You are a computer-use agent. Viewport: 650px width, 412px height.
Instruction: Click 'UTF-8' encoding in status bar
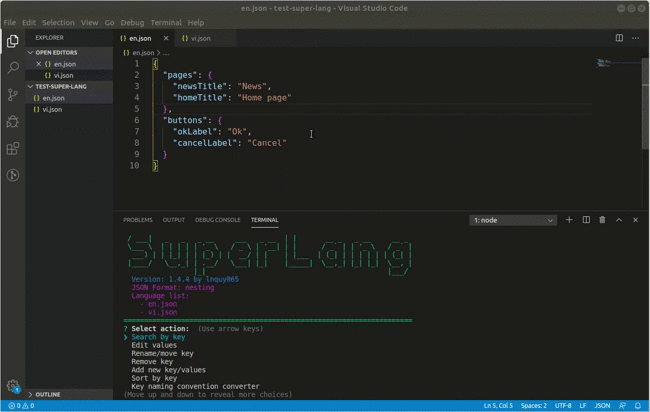coord(563,406)
